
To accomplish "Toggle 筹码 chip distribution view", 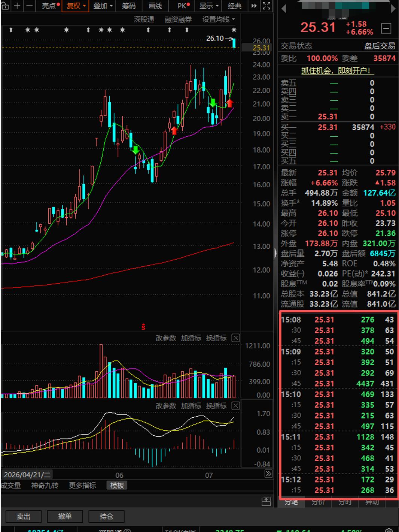I will click(129, 6).
